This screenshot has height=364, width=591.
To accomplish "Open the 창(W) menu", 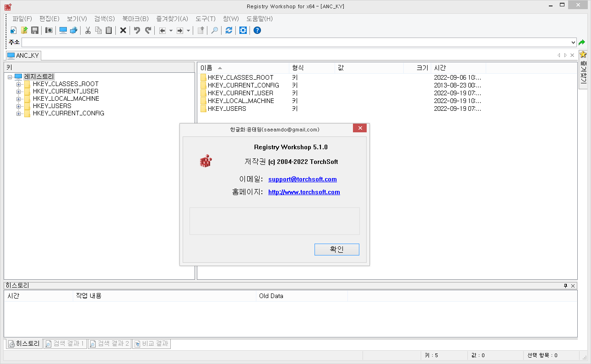I will tap(231, 19).
